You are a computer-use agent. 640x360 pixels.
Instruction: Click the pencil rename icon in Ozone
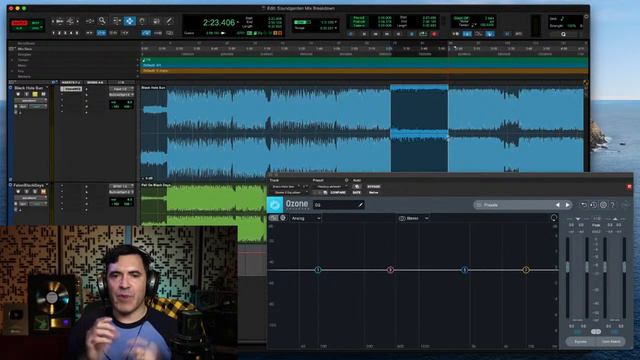point(360,205)
